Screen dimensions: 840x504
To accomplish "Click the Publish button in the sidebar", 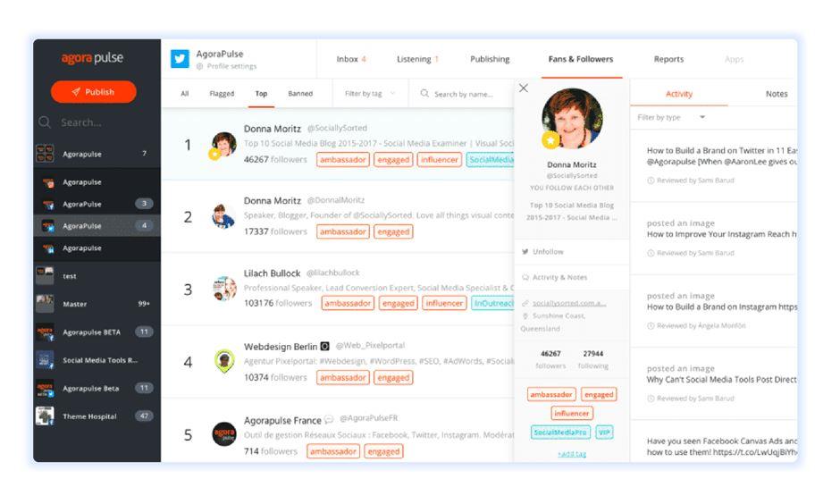I will (94, 91).
